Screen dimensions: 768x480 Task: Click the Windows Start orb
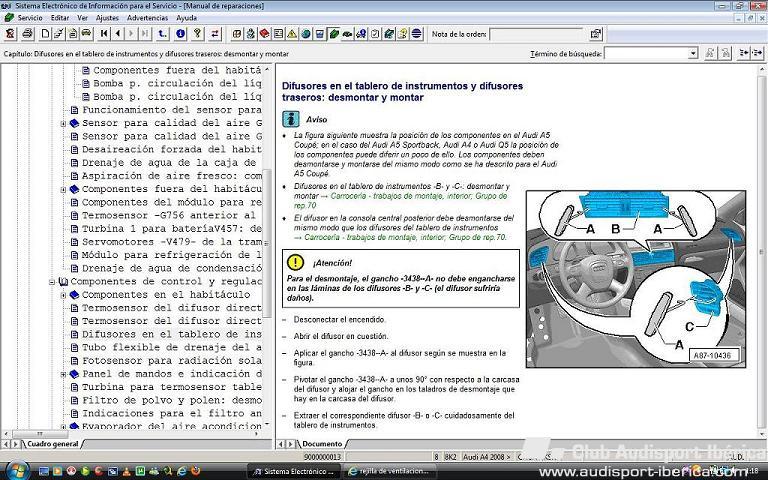click(18, 470)
